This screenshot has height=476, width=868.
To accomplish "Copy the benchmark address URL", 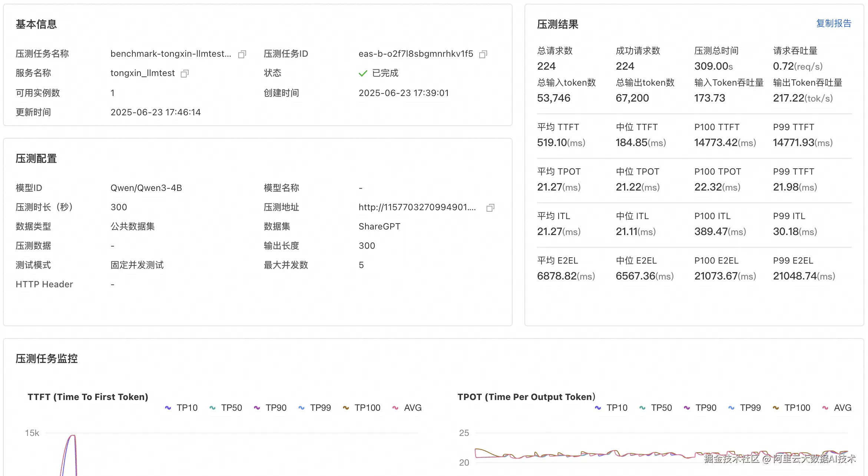I will click(490, 208).
